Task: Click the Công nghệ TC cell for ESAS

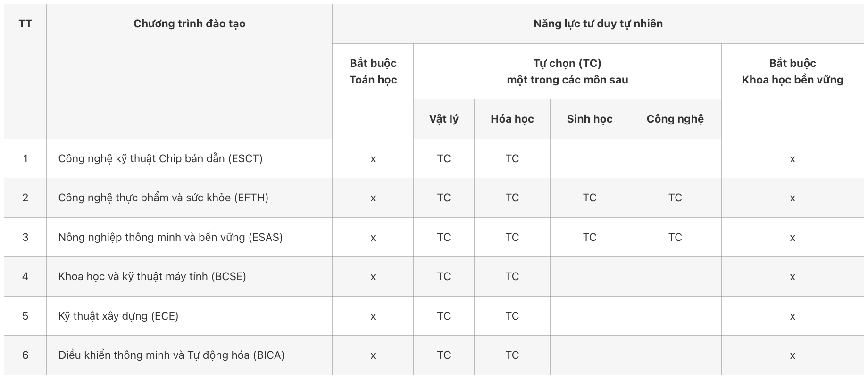Action: (675, 237)
